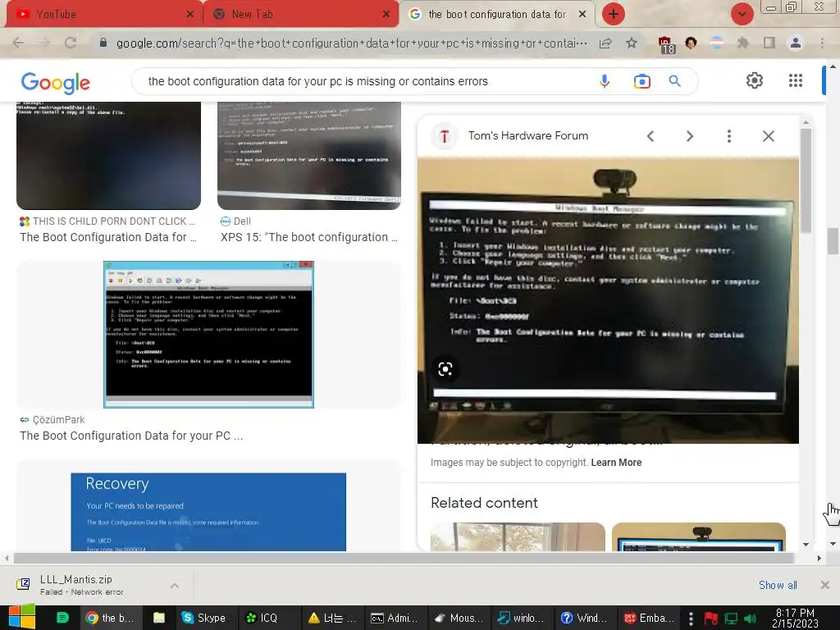Show next image in preview panel
The height and width of the screenshot is (630, 840).
click(x=689, y=136)
